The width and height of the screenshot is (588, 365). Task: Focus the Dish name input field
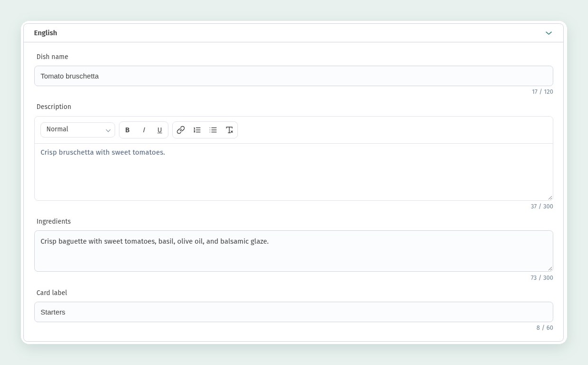294,76
